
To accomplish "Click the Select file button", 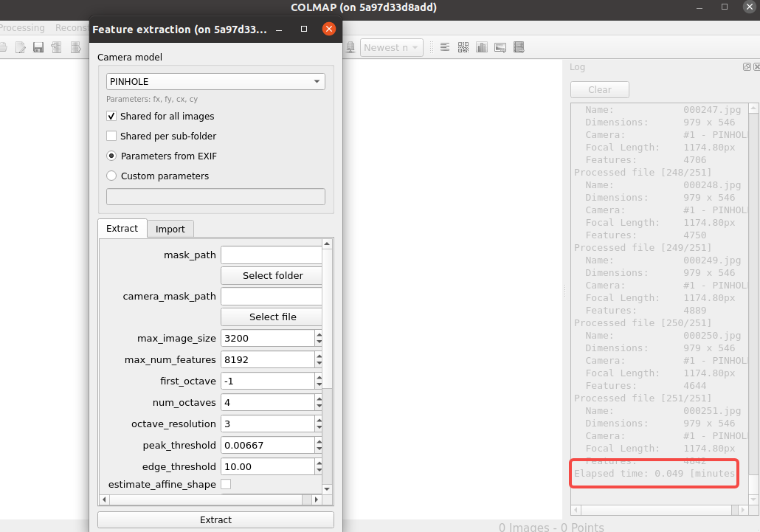I will click(272, 317).
